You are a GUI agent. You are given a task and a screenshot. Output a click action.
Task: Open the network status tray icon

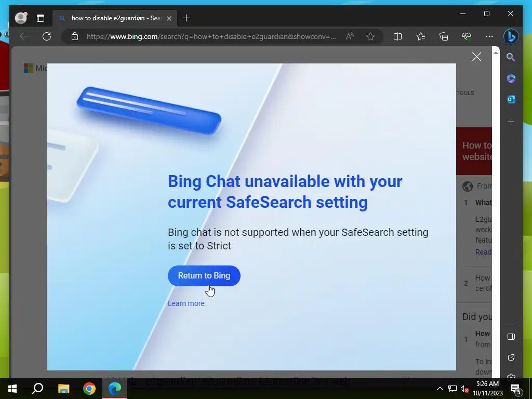pyautogui.click(x=453, y=389)
